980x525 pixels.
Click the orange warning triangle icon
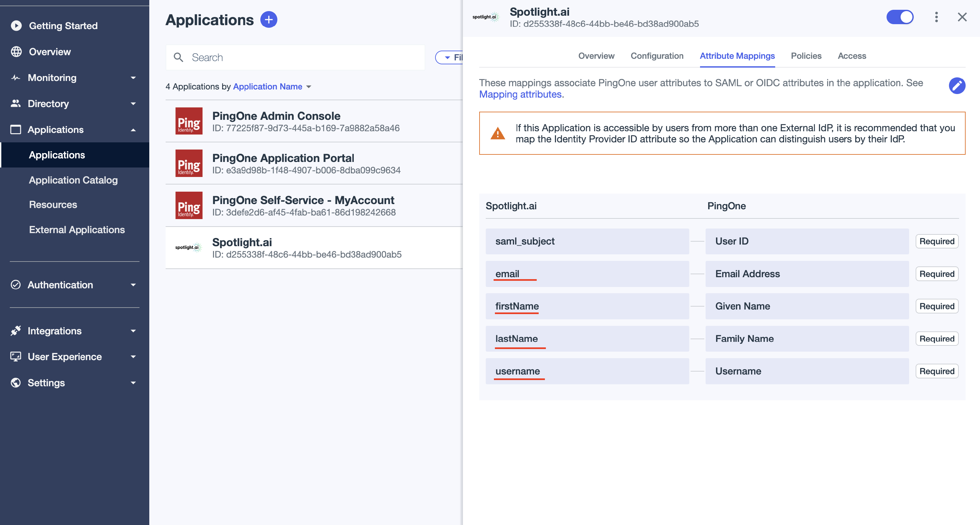click(498, 134)
